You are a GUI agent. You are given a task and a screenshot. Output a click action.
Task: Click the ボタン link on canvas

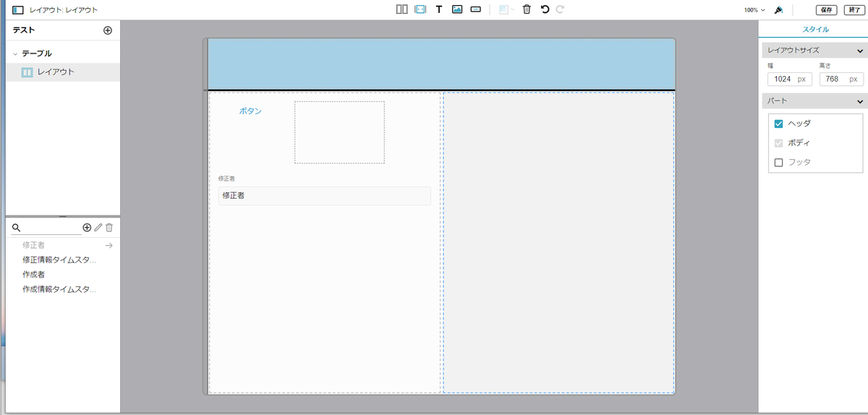pos(250,111)
